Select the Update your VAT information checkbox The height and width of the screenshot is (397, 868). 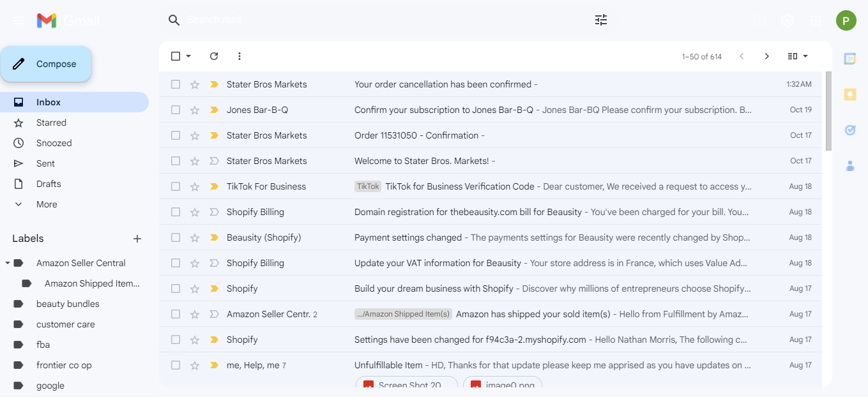pos(176,263)
